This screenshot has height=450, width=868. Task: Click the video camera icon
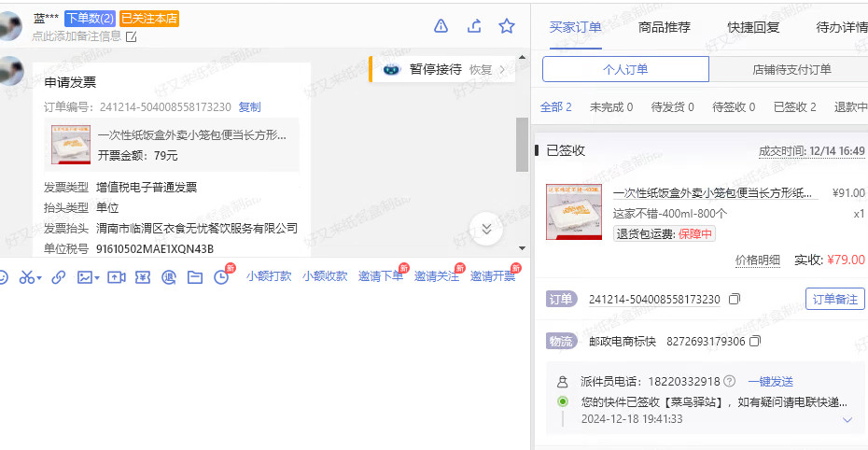click(x=116, y=277)
